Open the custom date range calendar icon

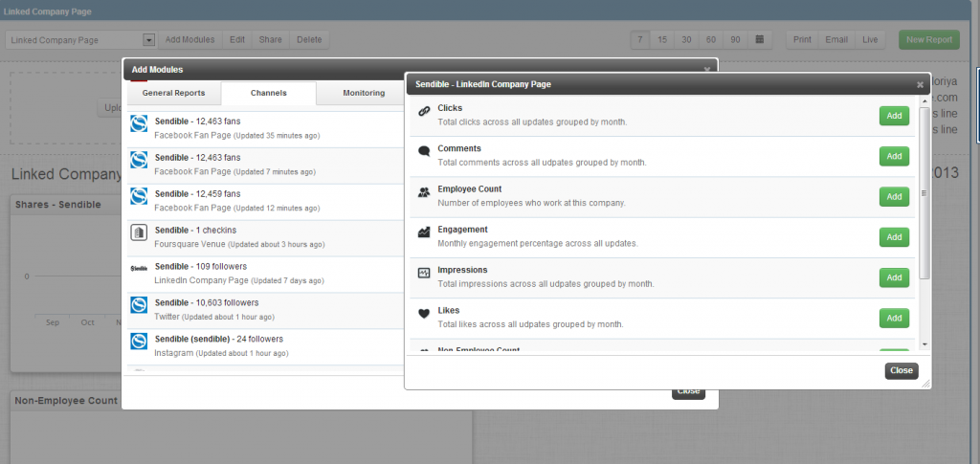pyautogui.click(x=759, y=39)
